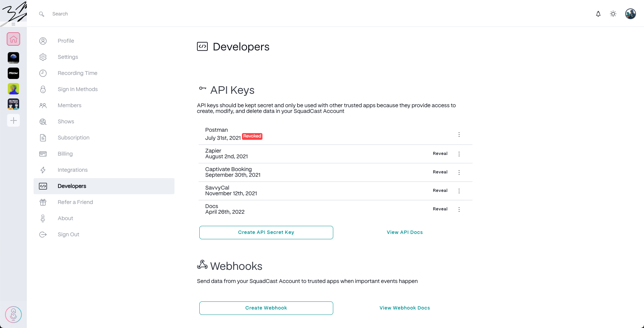
Task: Open options menu for Postman key
Action: coord(459,134)
